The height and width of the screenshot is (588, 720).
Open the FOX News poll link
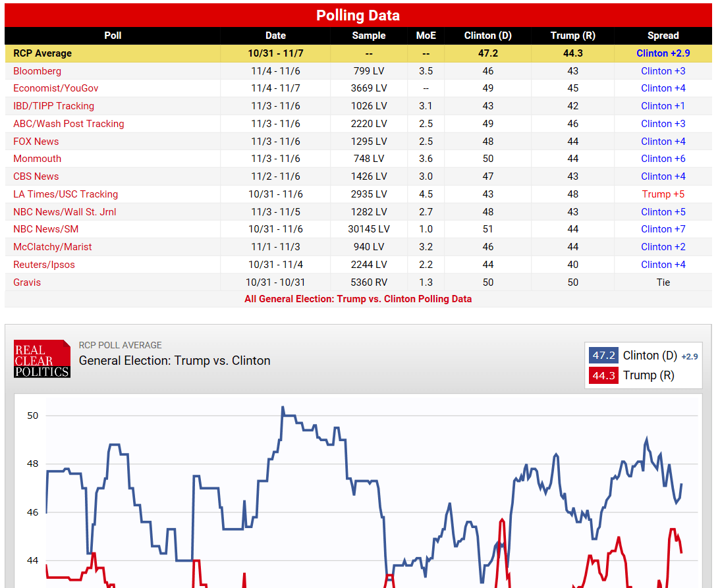click(36, 142)
